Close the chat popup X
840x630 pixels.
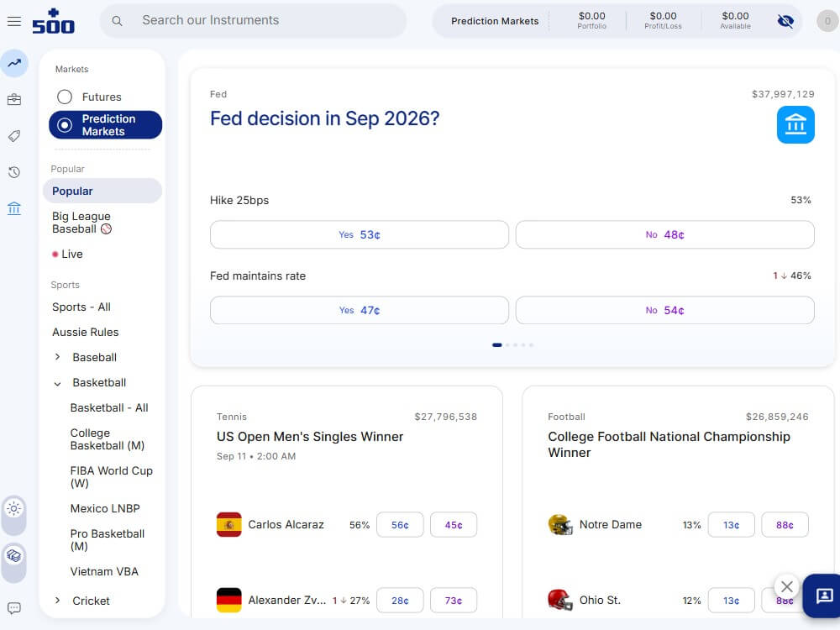coord(786,586)
